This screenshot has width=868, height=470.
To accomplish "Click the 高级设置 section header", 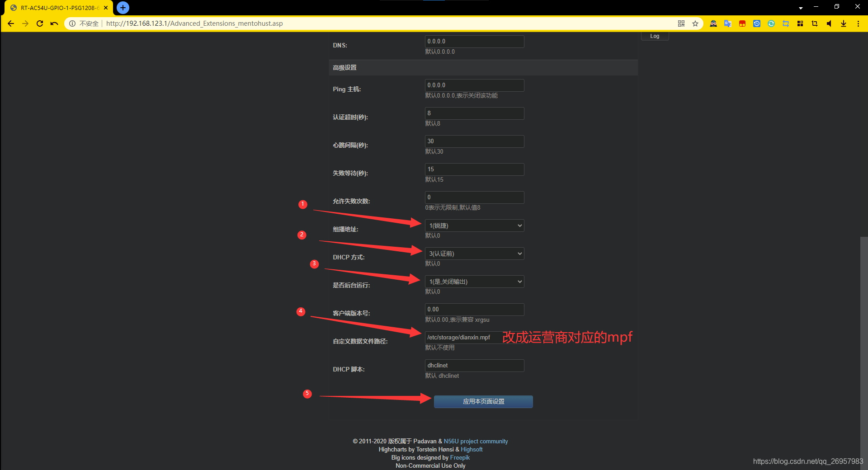I will [483, 67].
